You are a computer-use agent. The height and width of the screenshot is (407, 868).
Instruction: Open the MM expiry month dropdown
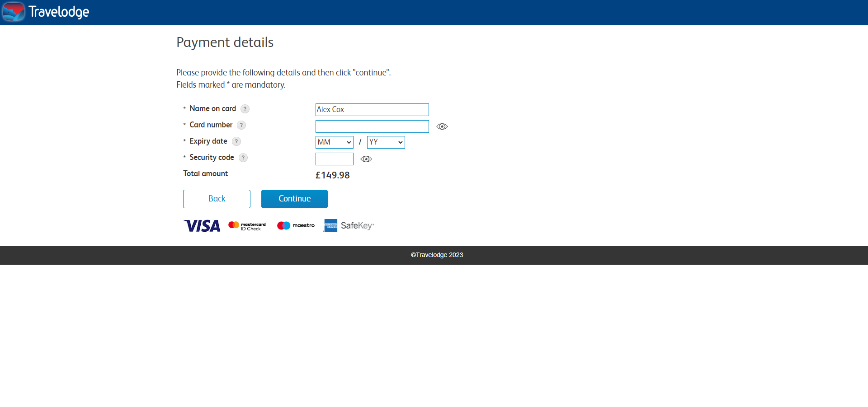pyautogui.click(x=334, y=142)
